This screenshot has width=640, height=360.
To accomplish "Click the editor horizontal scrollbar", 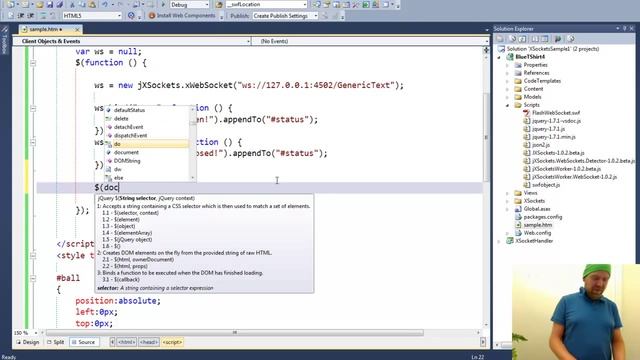I will [x=235, y=333].
